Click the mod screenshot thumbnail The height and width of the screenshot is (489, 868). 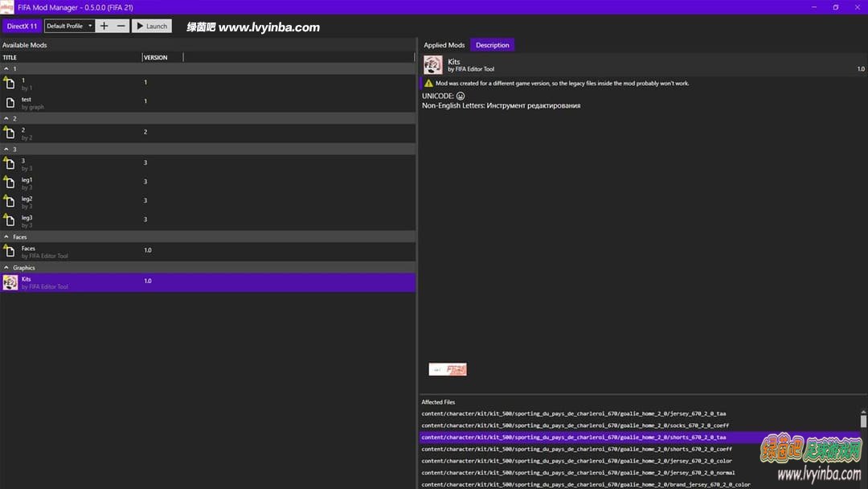(x=448, y=369)
